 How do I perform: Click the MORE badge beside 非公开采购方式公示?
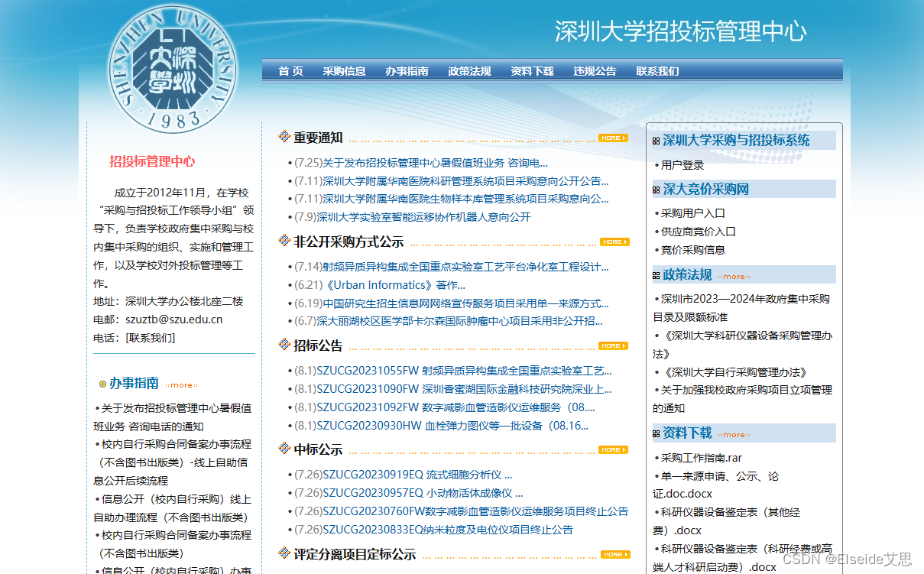(x=614, y=242)
